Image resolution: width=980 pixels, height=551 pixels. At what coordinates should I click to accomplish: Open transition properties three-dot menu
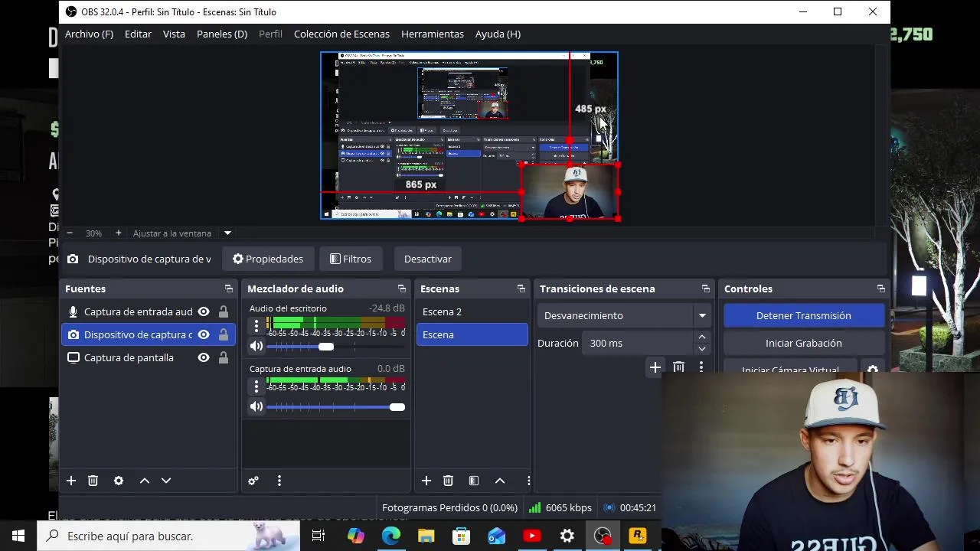click(x=701, y=368)
